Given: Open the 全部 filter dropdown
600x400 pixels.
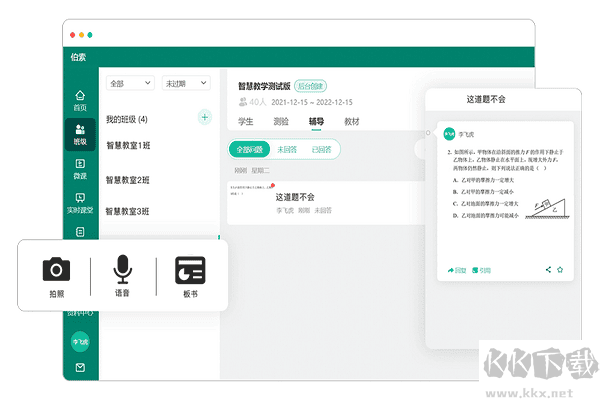Looking at the screenshot, I should pyautogui.click(x=130, y=83).
